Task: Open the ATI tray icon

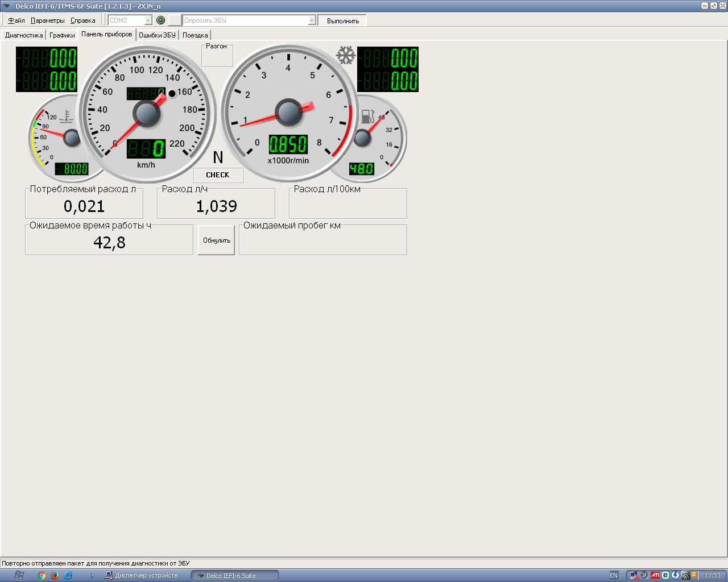Action: [655, 575]
